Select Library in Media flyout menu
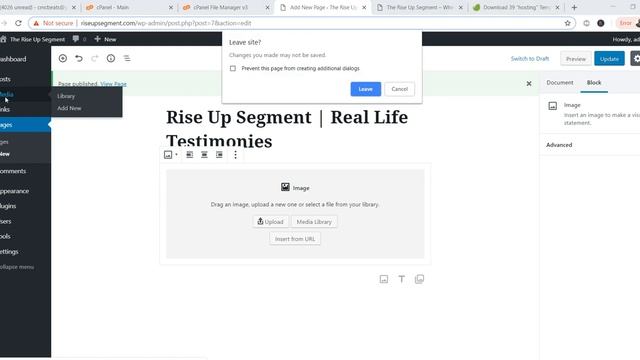 [x=66, y=96]
